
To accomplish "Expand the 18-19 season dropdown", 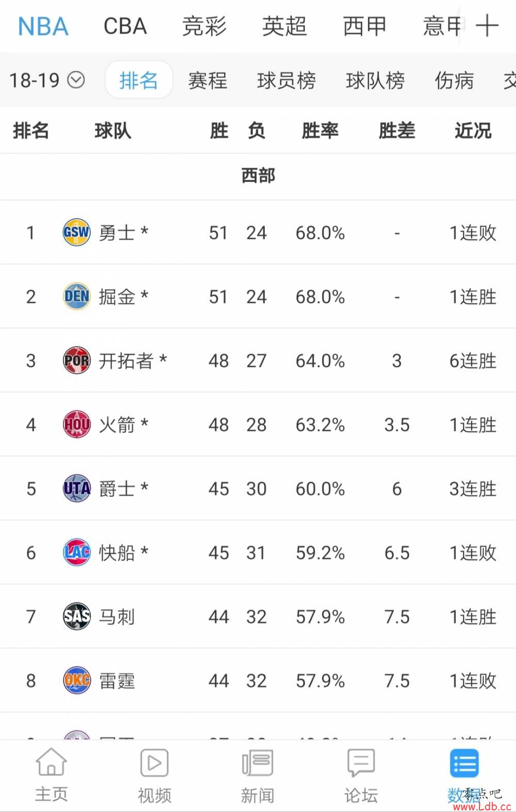I will tap(46, 80).
